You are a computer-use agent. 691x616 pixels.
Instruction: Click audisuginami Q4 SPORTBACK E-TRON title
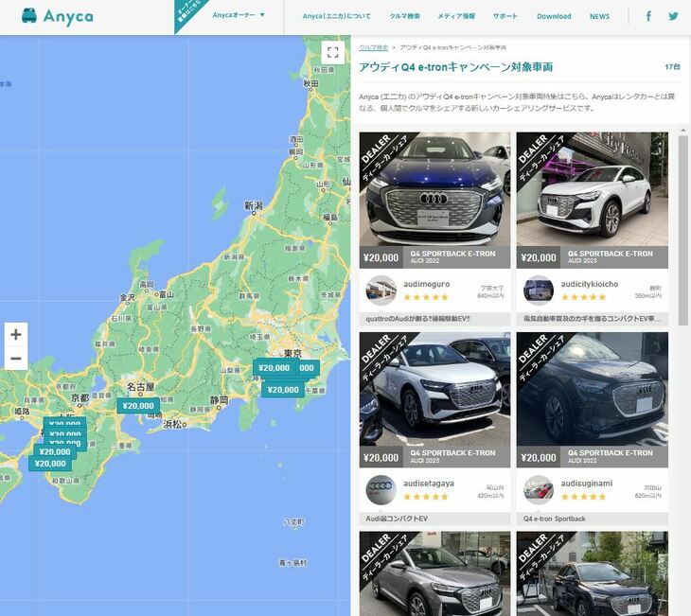coord(610,453)
